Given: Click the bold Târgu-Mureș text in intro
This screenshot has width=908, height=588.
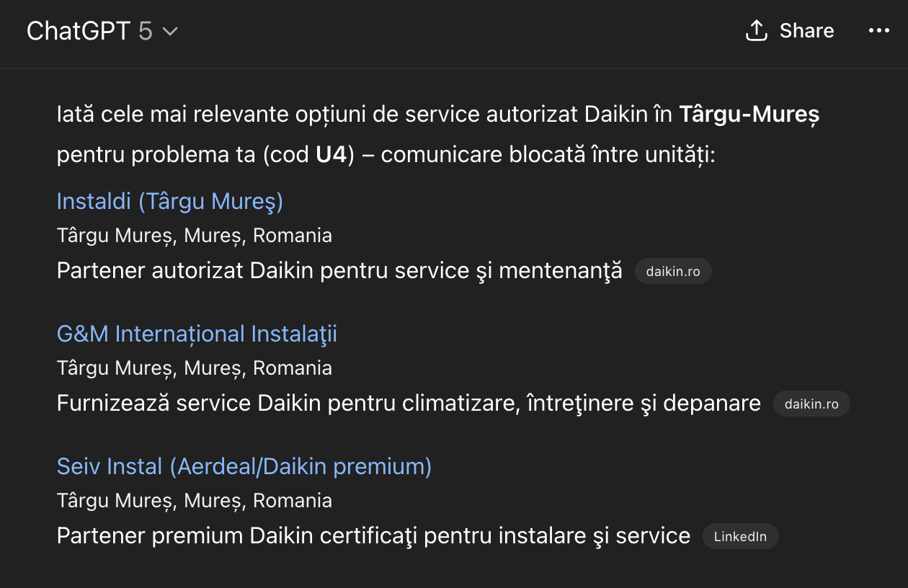Looking at the screenshot, I should point(749,115).
